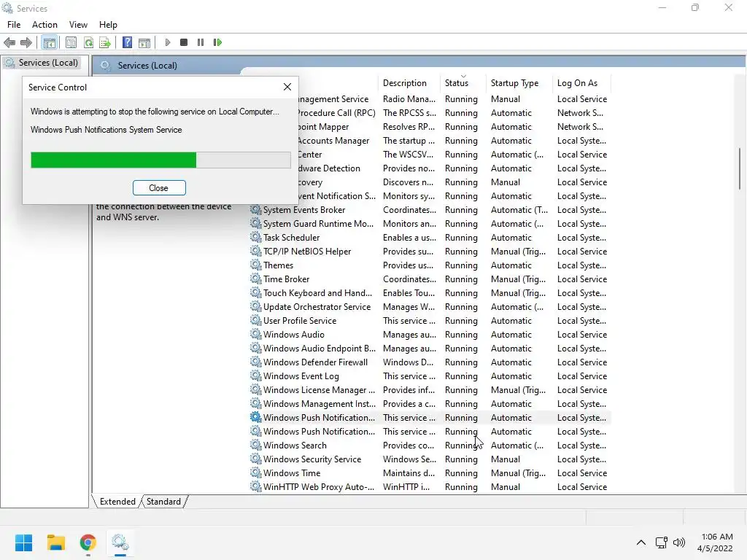Open the taskbar clock showing 1:06 AM
This screenshot has width=747, height=560.
click(715, 542)
